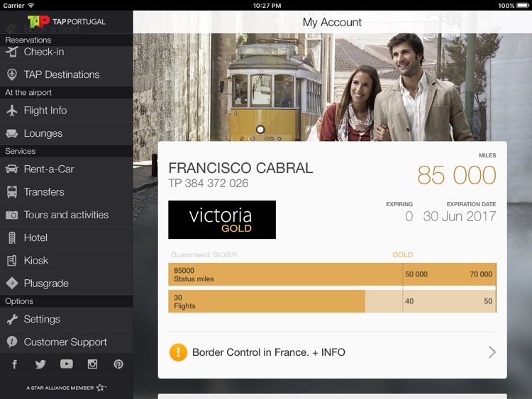Tap the Settings wrench icon
Screen dimensions: 532x399
(x=12, y=320)
